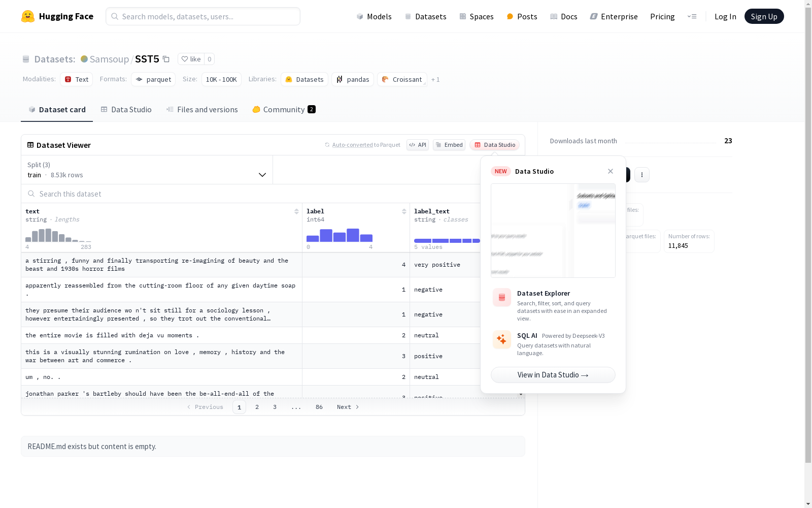Image resolution: width=812 pixels, height=508 pixels.
Task: Click the Samsoup author link
Action: pos(109,59)
